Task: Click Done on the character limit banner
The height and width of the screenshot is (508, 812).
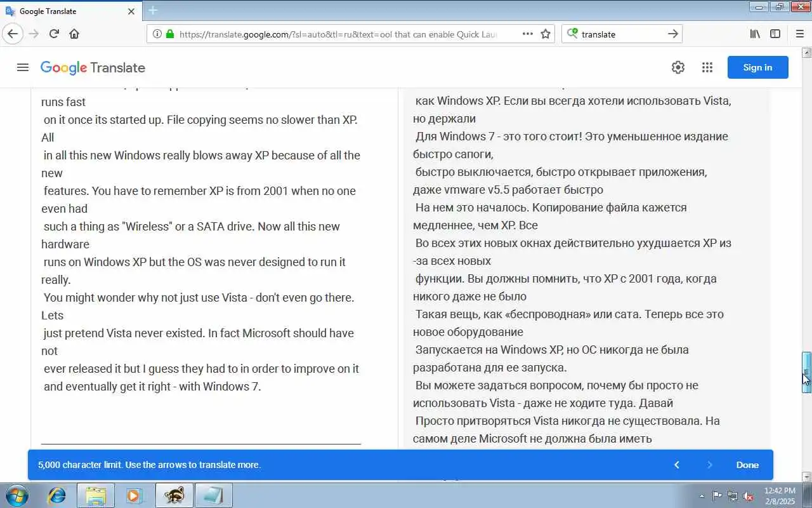Action: pyautogui.click(x=747, y=465)
